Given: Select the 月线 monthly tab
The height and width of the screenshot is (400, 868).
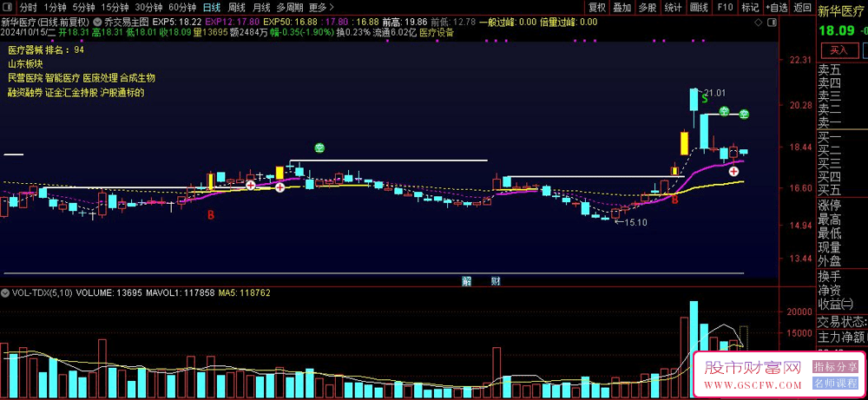Looking at the screenshot, I should (x=261, y=8).
